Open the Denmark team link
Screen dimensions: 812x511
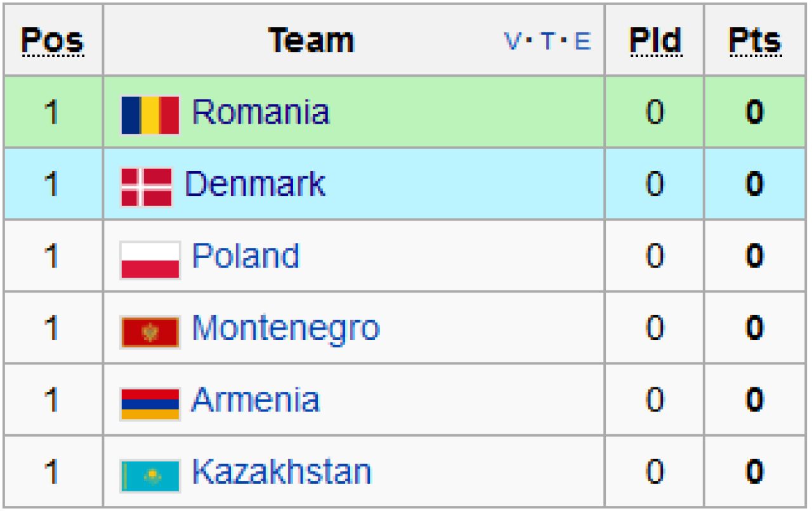[255, 184]
